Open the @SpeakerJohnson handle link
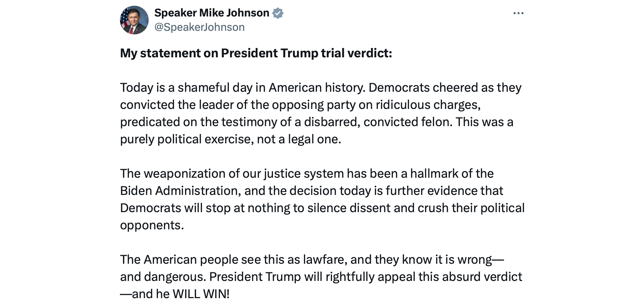Image resolution: width=644 pixels, height=301 pixels. 199,27
